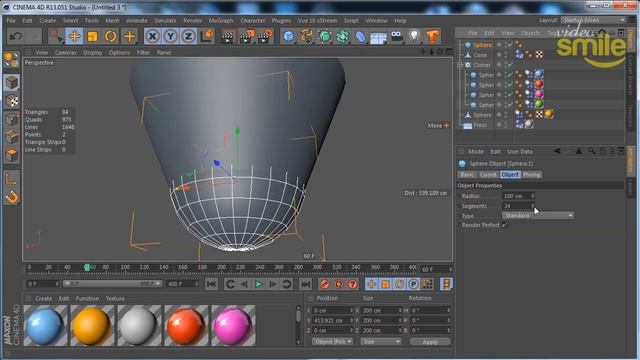
Task: Switch to the Phong tab
Action: click(x=531, y=174)
